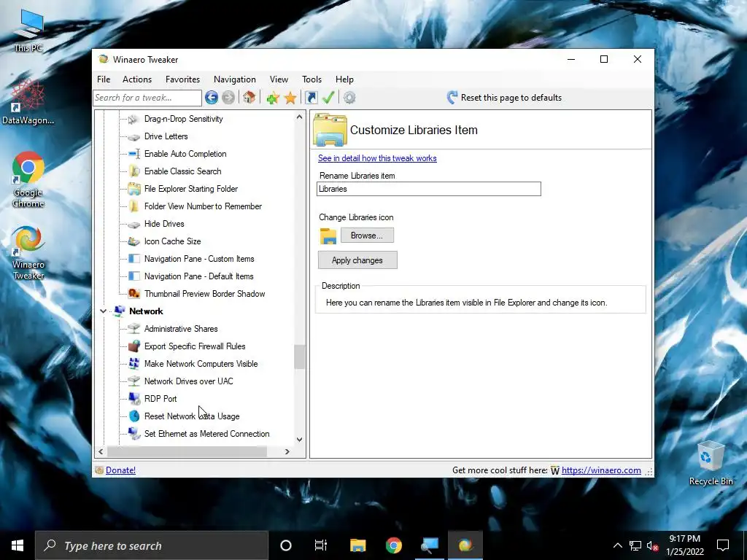Image resolution: width=747 pixels, height=560 pixels.
Task: Open the File menu
Action: pyautogui.click(x=104, y=79)
